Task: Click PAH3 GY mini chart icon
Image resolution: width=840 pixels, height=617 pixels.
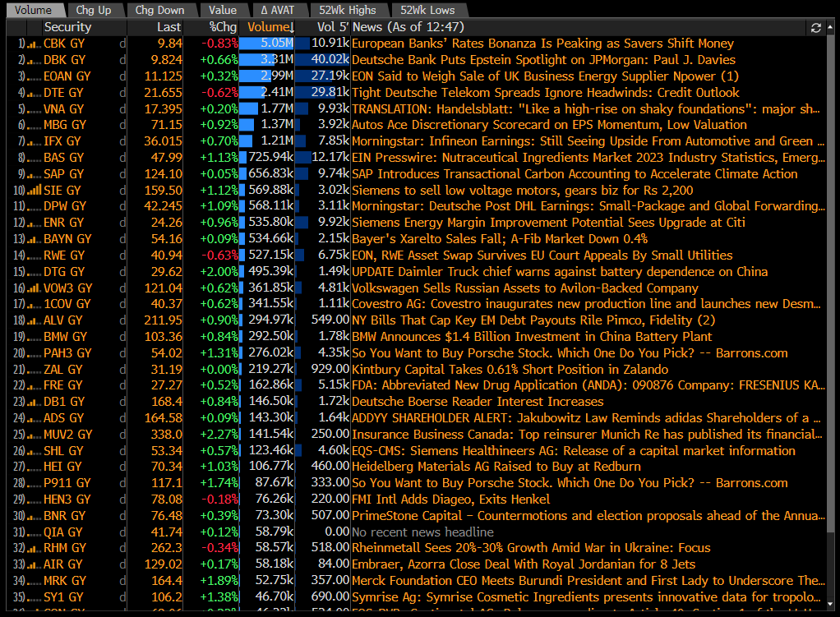Action: coord(35,353)
